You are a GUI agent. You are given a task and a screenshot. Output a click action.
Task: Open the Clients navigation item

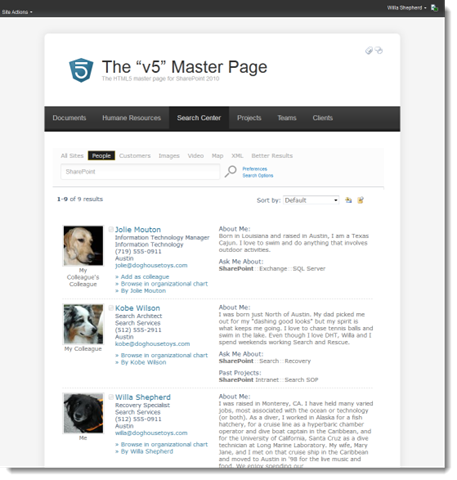(323, 118)
